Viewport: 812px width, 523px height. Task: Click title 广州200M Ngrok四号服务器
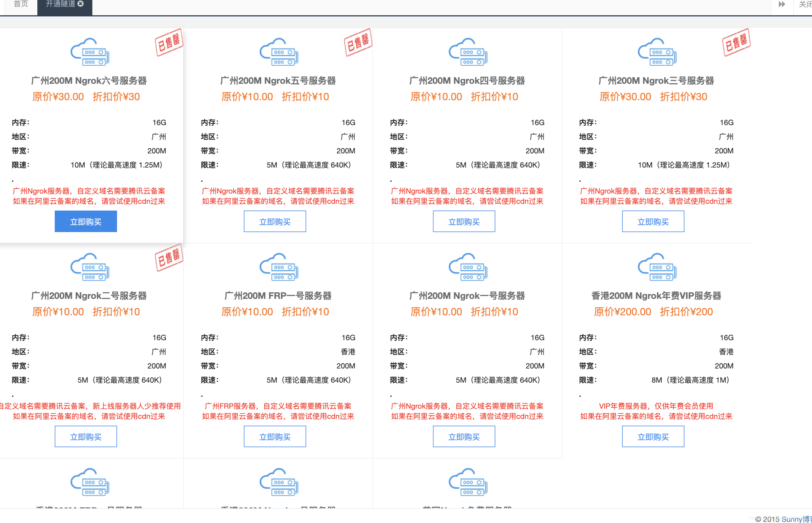point(467,80)
